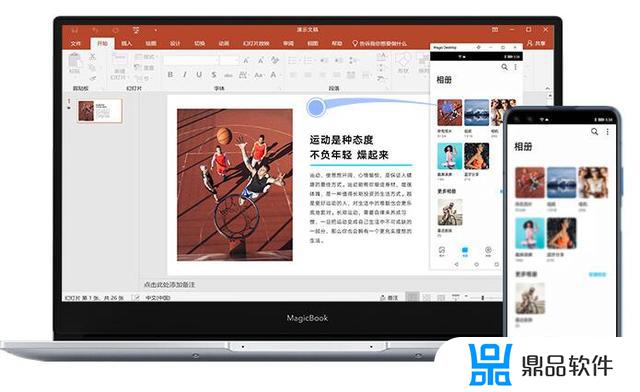Screen dimensions: 640x392
Task: Collapse the ribbon with the chevron arrow
Action: click(547, 88)
